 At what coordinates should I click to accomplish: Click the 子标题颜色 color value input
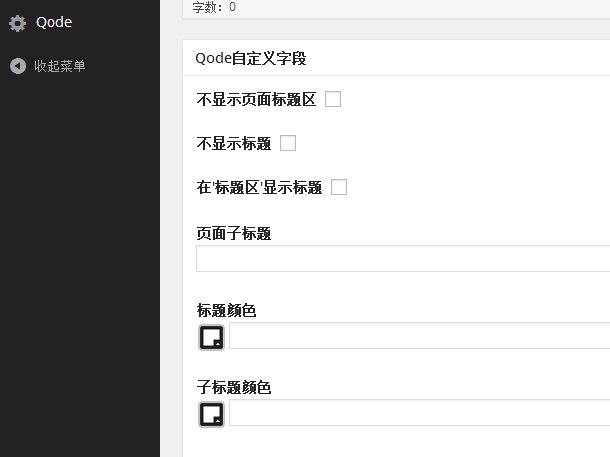419,412
